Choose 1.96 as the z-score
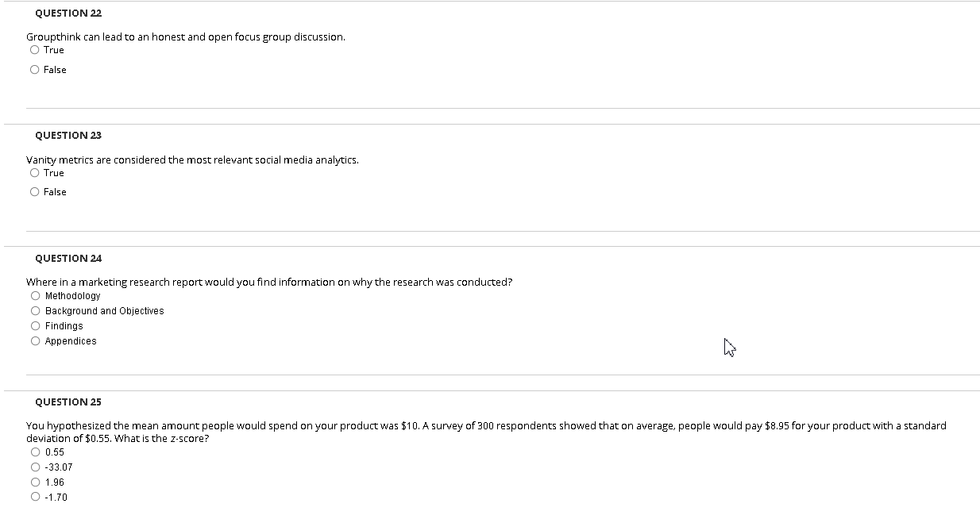980x515 pixels. tap(35, 482)
